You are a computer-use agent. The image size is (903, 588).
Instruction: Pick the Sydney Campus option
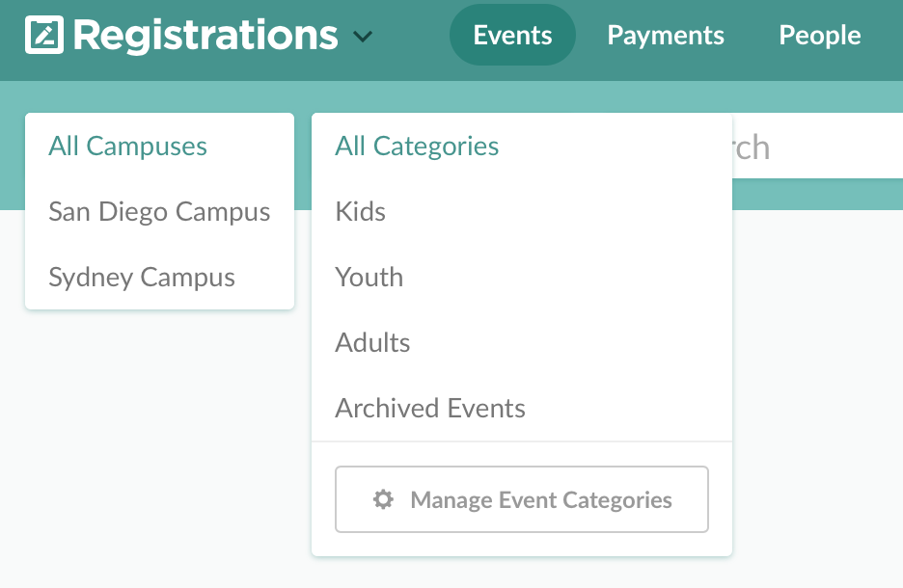(142, 278)
